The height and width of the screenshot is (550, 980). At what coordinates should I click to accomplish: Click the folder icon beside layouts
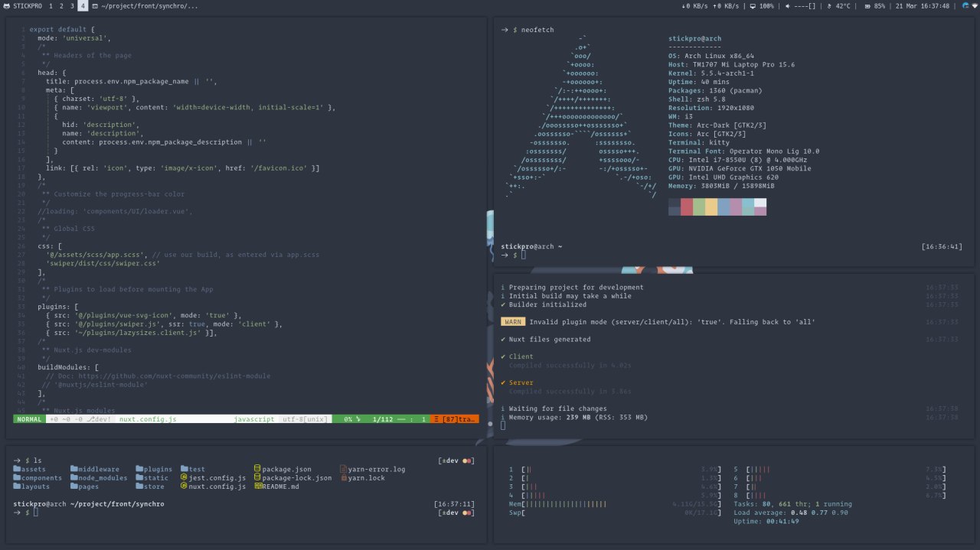17,487
